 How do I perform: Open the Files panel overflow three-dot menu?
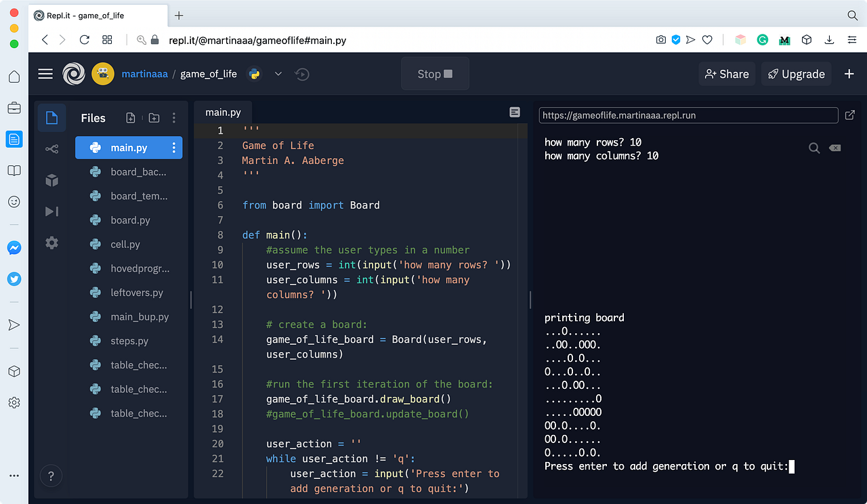click(174, 117)
